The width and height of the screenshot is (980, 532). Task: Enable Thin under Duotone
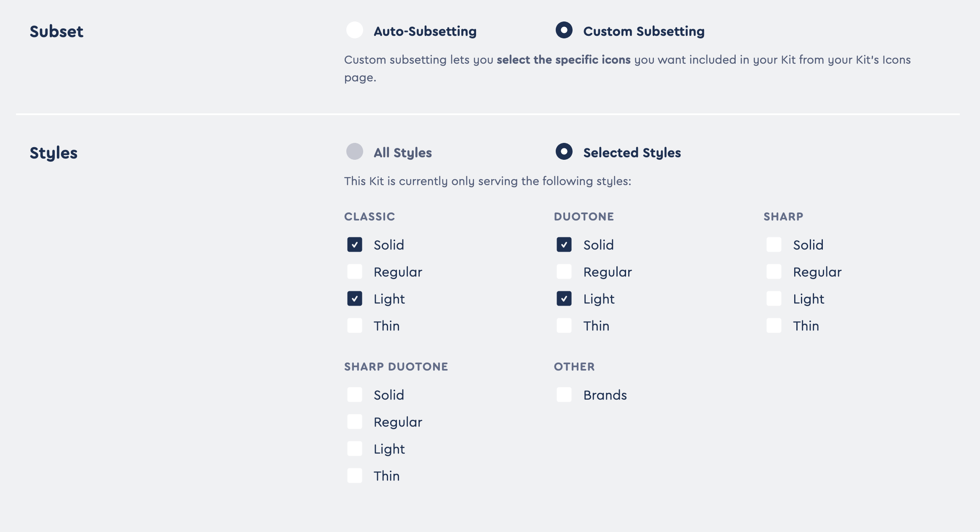tap(564, 325)
